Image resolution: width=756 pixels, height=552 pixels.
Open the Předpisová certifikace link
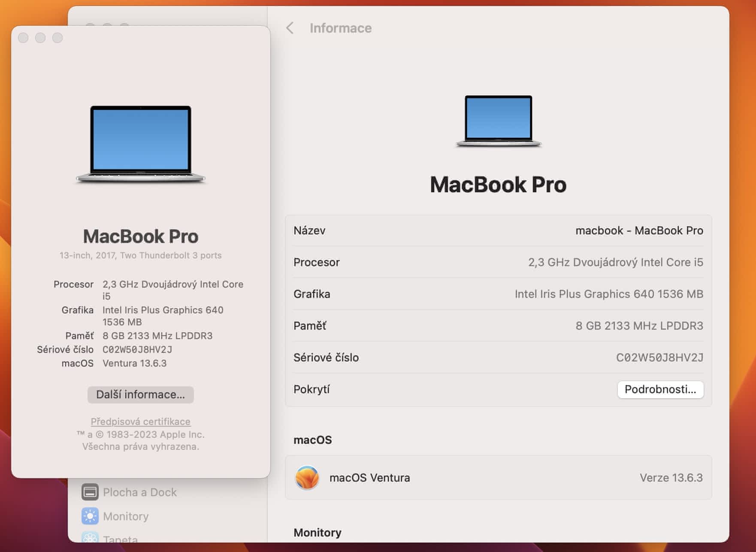[x=141, y=422]
